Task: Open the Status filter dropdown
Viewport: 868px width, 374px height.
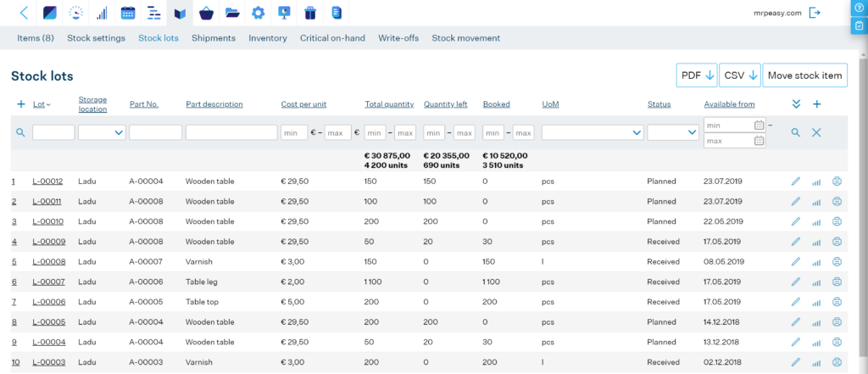Action: 672,132
